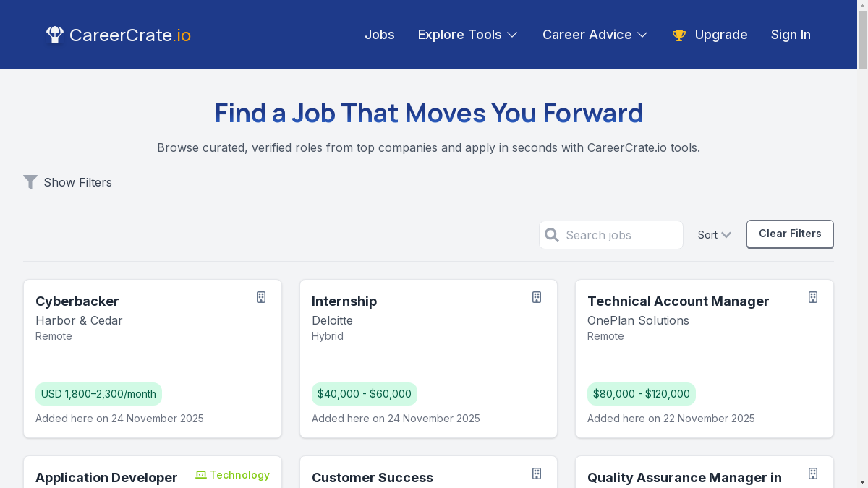This screenshot has height=488, width=868.
Task: Open the Sign In menu link
Action: click(791, 35)
